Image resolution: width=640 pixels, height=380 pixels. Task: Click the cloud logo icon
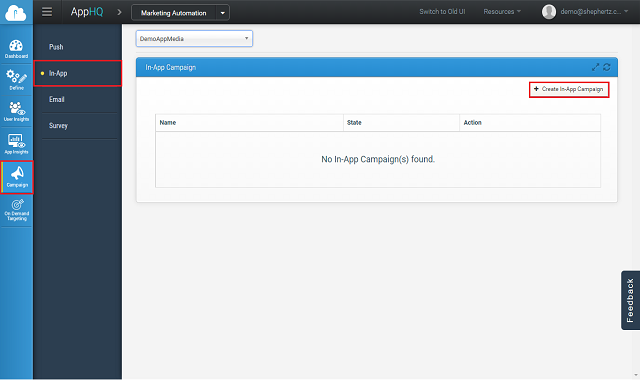[16, 13]
